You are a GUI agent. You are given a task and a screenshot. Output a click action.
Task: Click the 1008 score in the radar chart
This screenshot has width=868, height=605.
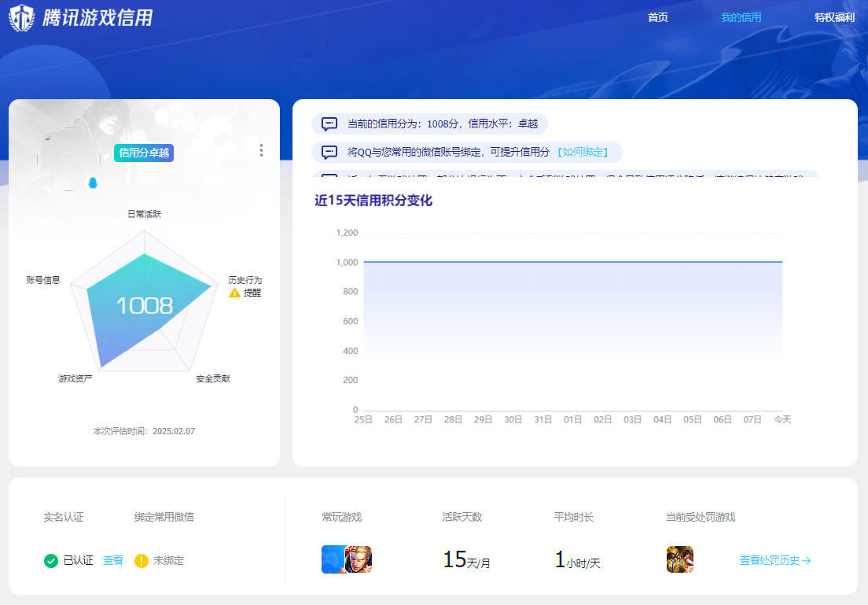pos(145,306)
